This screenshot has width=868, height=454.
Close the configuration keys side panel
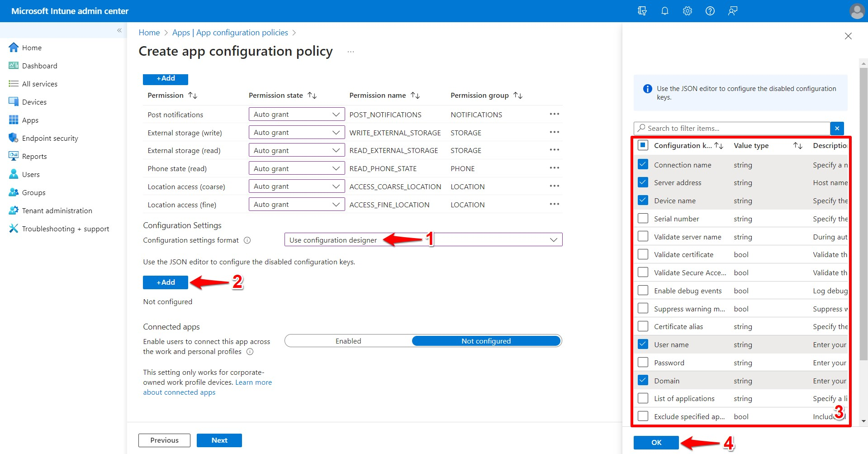click(848, 36)
